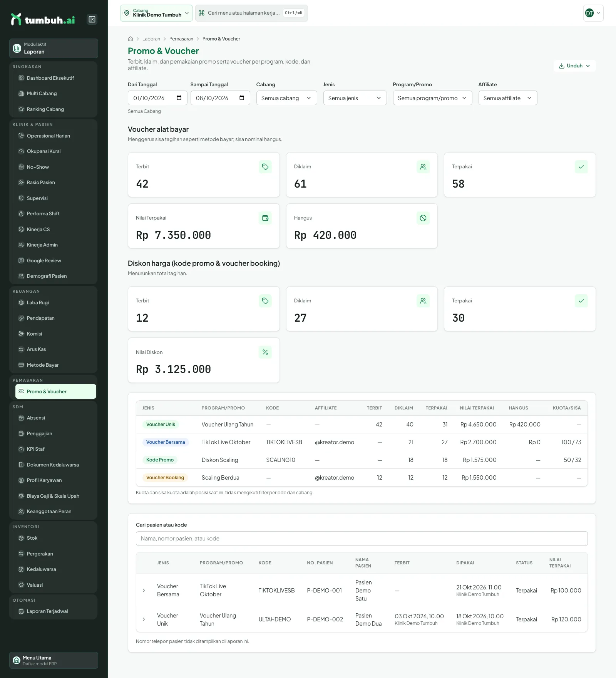
Task: Open the Semua jenis dropdown
Action: coord(355,98)
